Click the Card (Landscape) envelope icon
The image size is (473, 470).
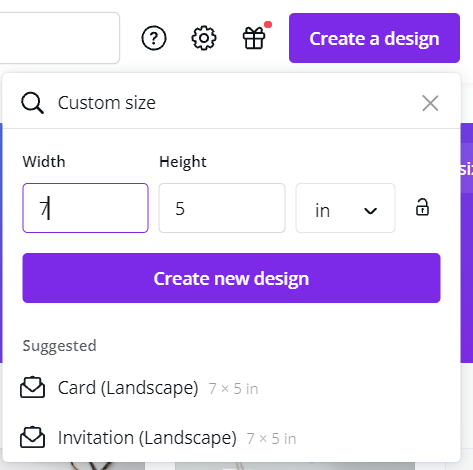32,387
